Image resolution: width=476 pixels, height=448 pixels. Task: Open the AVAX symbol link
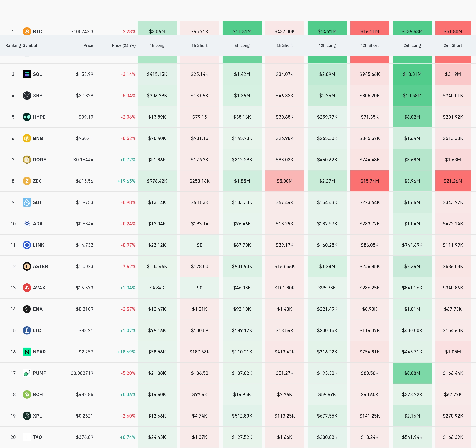(x=39, y=288)
